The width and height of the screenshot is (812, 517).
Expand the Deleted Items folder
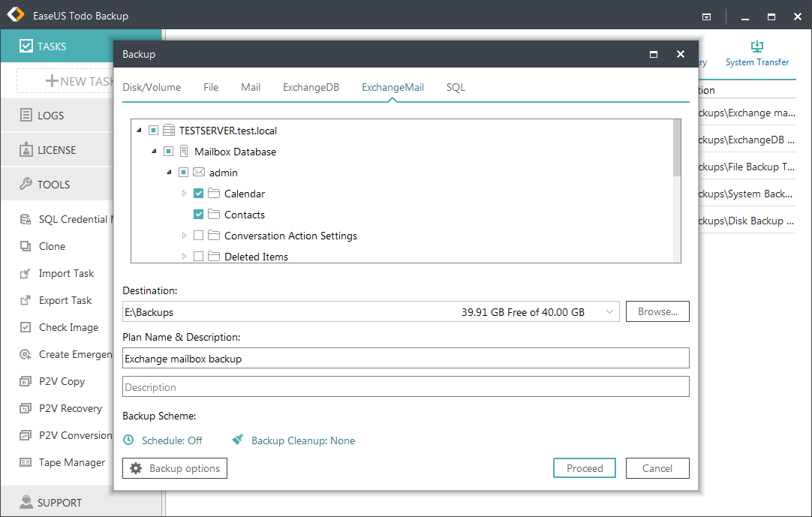point(184,256)
